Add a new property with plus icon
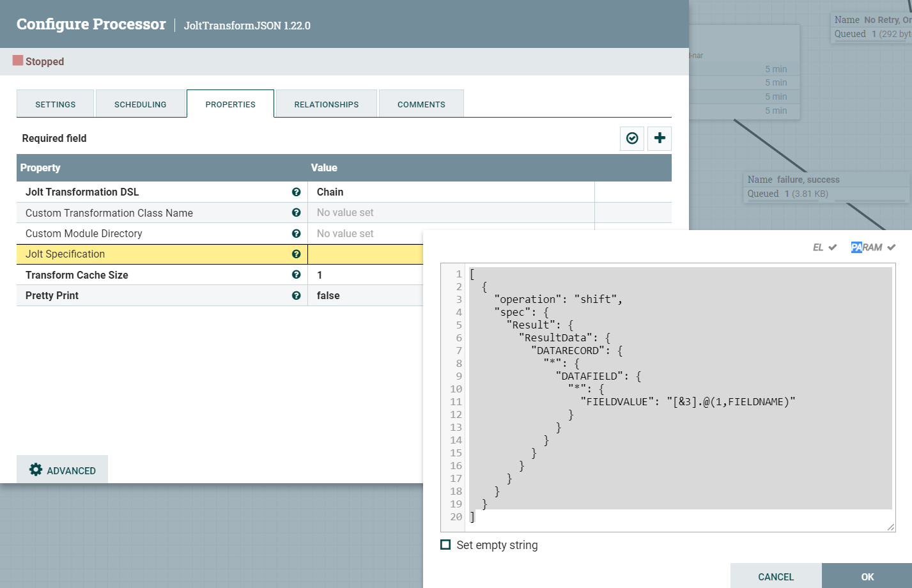 (x=660, y=139)
